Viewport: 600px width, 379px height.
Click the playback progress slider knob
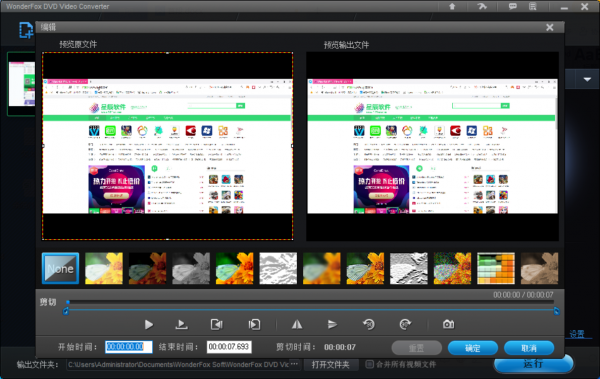click(x=68, y=302)
